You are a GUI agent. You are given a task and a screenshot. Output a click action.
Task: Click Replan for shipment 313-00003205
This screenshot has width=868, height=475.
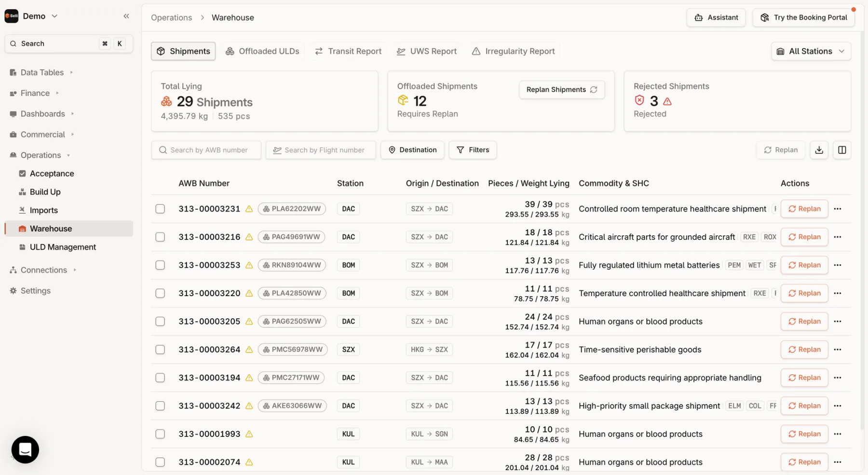coord(804,322)
